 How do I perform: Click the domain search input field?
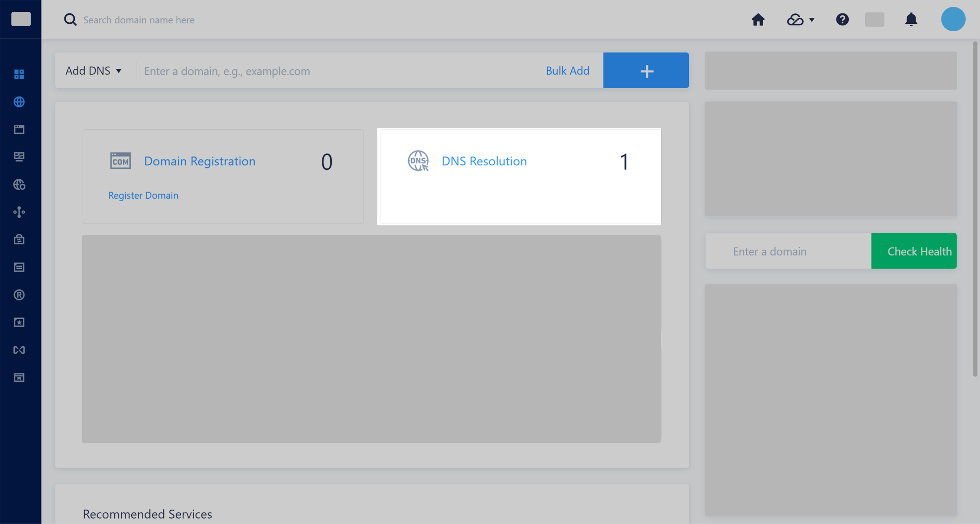tap(297, 19)
